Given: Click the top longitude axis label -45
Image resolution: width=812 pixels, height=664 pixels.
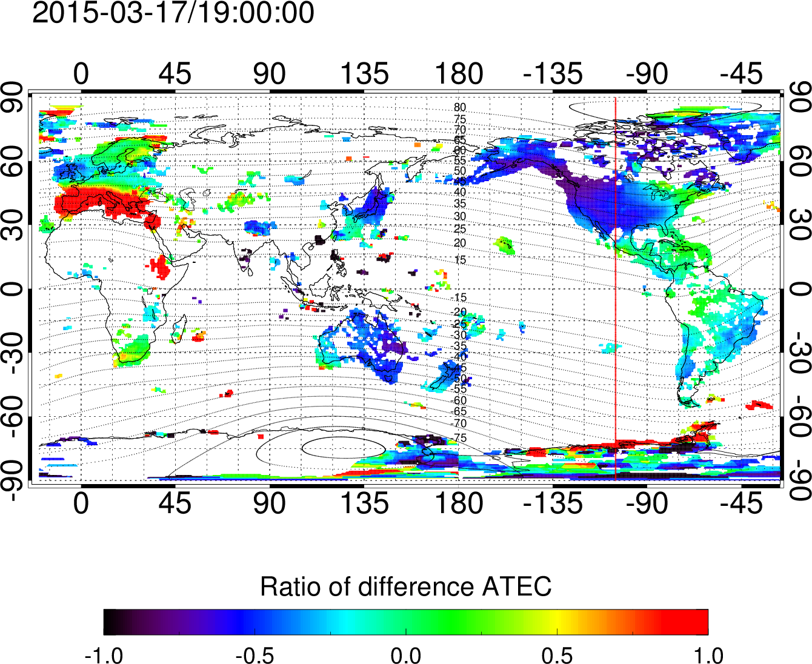Looking at the screenshot, I should [x=742, y=74].
